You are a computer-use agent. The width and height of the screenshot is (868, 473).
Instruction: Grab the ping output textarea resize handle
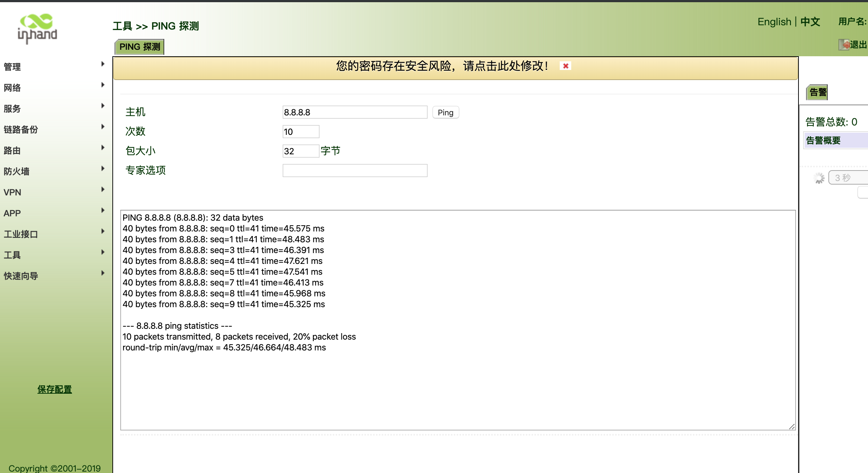click(792, 426)
